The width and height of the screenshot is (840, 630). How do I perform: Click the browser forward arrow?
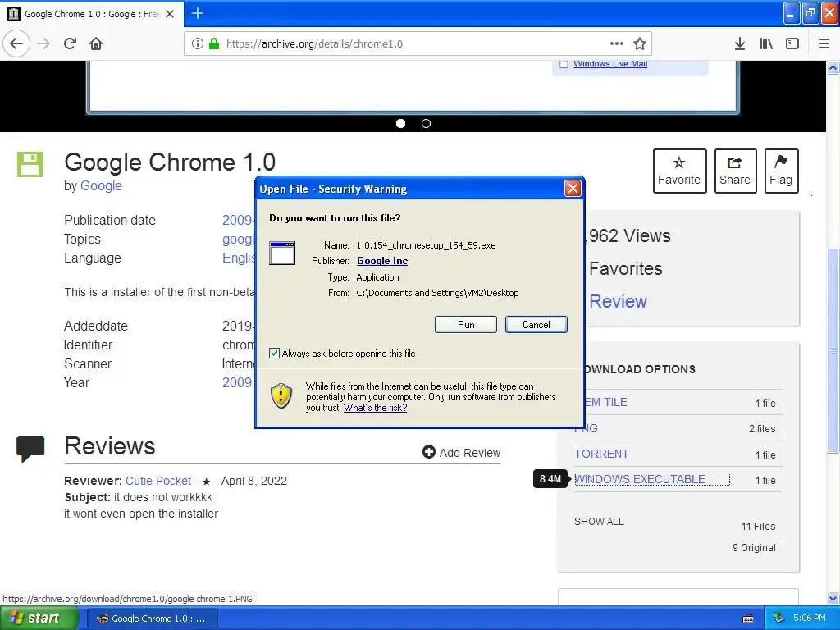click(44, 43)
